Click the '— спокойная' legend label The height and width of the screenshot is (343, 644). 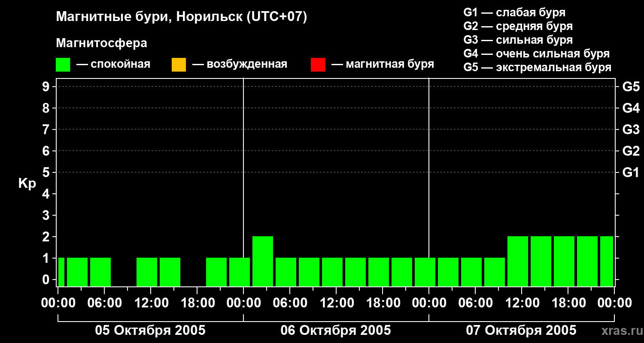pyautogui.click(x=113, y=64)
